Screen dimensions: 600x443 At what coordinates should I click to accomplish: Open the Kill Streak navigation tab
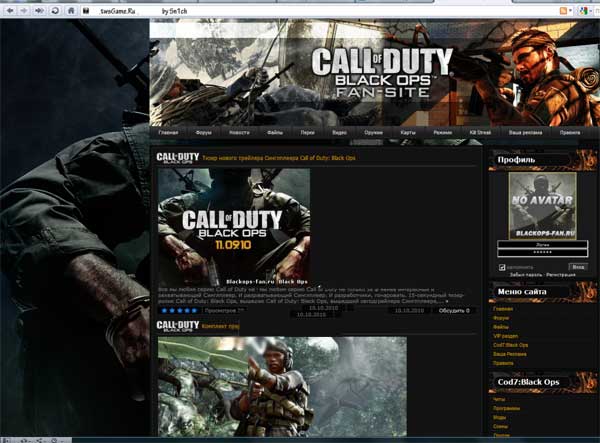point(480,132)
